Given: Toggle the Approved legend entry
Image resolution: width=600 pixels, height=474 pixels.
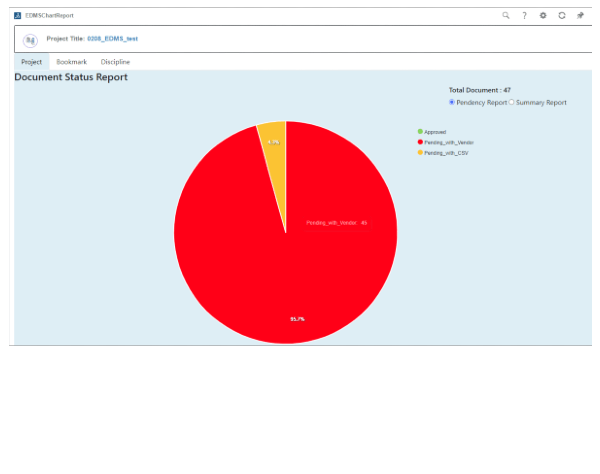Looking at the screenshot, I should 434,132.
